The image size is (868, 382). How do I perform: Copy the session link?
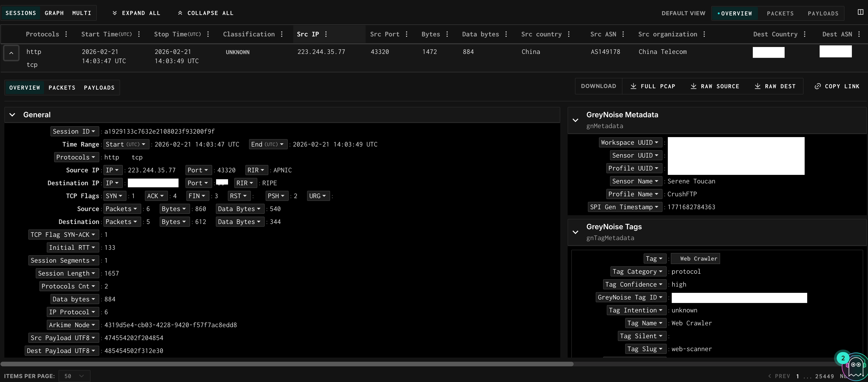pos(837,86)
